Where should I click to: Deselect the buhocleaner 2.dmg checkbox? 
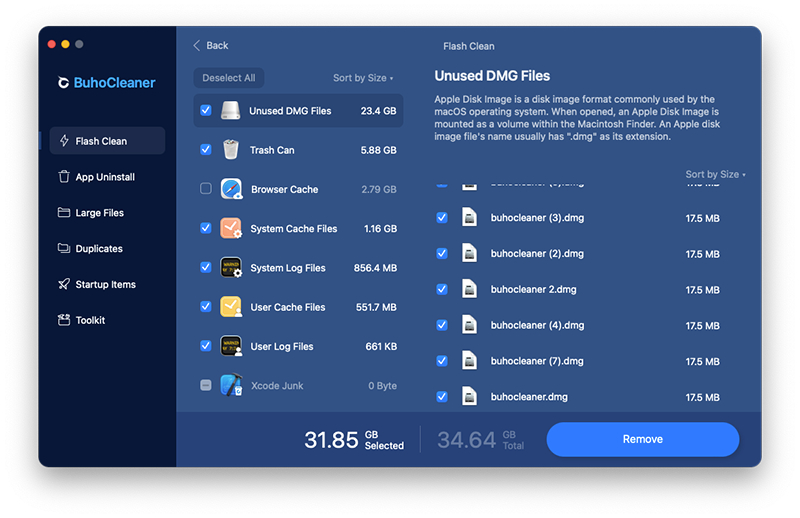pyautogui.click(x=442, y=289)
